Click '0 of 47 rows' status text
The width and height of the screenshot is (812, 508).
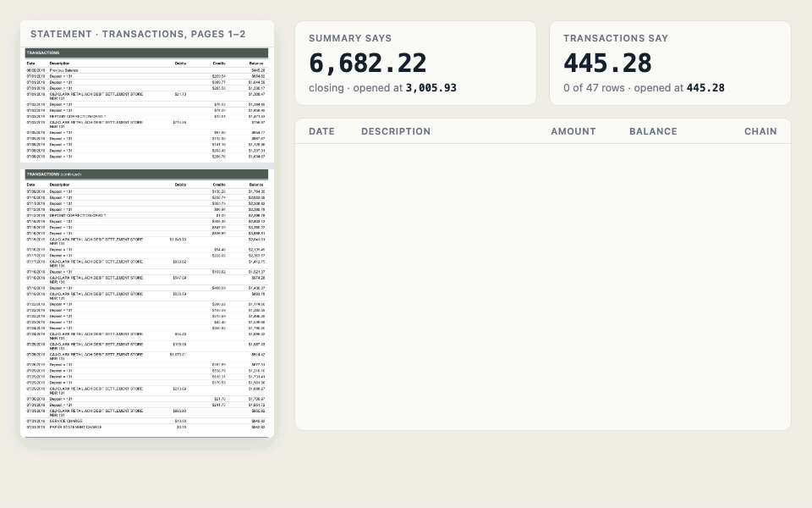click(x=594, y=88)
